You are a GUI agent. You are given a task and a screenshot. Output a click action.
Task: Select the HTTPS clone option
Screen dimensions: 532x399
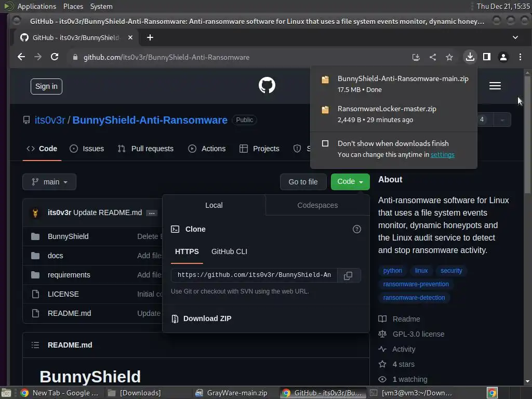pyautogui.click(x=187, y=252)
